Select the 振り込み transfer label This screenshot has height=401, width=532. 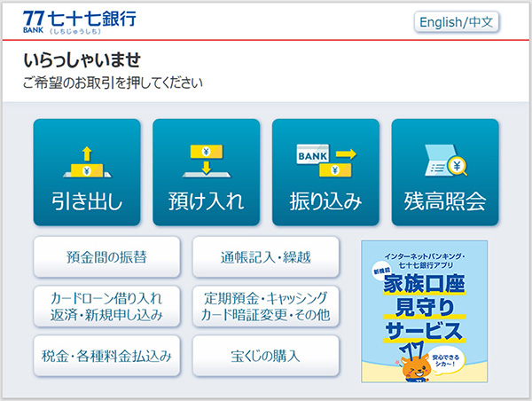325,201
